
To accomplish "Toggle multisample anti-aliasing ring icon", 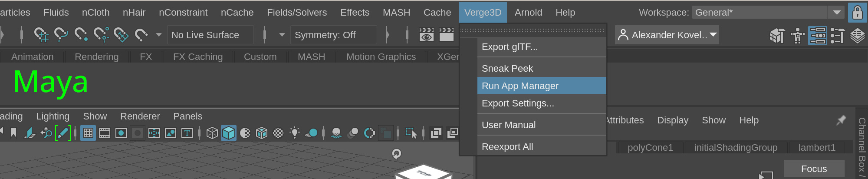I will coord(369,133).
